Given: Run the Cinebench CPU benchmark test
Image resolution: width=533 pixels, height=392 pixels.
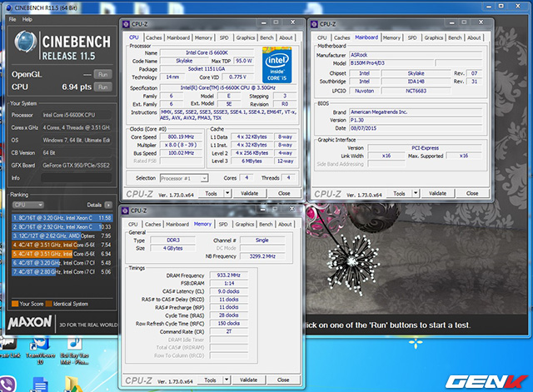Looking at the screenshot, I should [102, 87].
